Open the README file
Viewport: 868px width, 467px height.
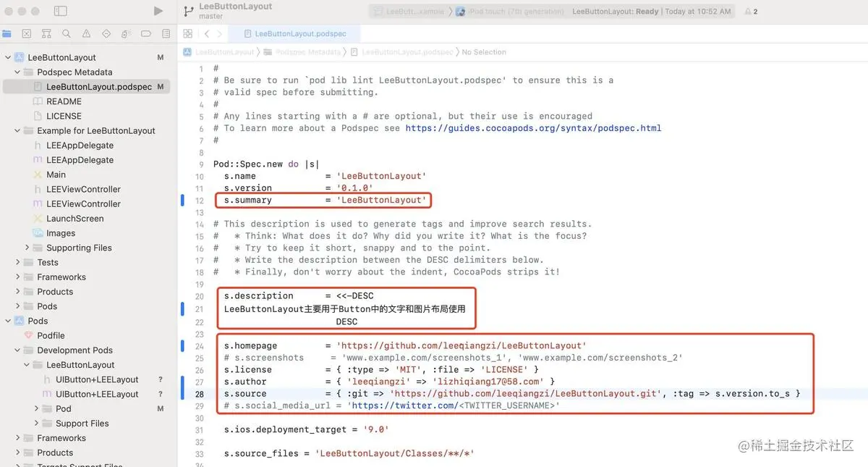click(64, 101)
